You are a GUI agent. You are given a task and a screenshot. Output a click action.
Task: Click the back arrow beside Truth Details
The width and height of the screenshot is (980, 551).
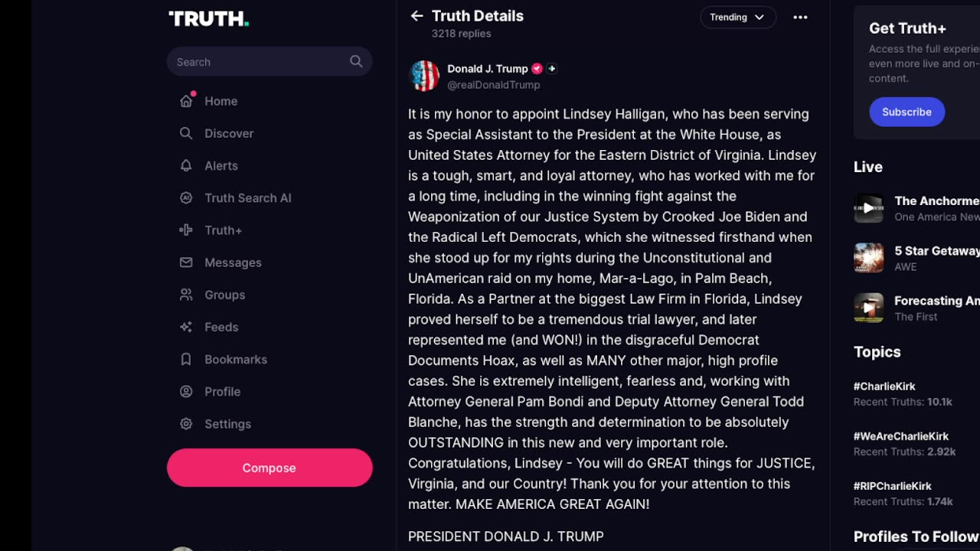click(416, 16)
